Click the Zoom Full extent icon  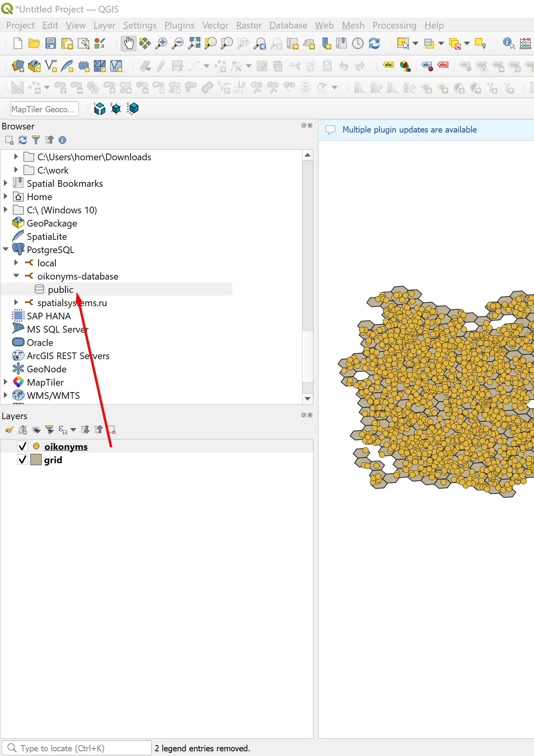(x=194, y=43)
